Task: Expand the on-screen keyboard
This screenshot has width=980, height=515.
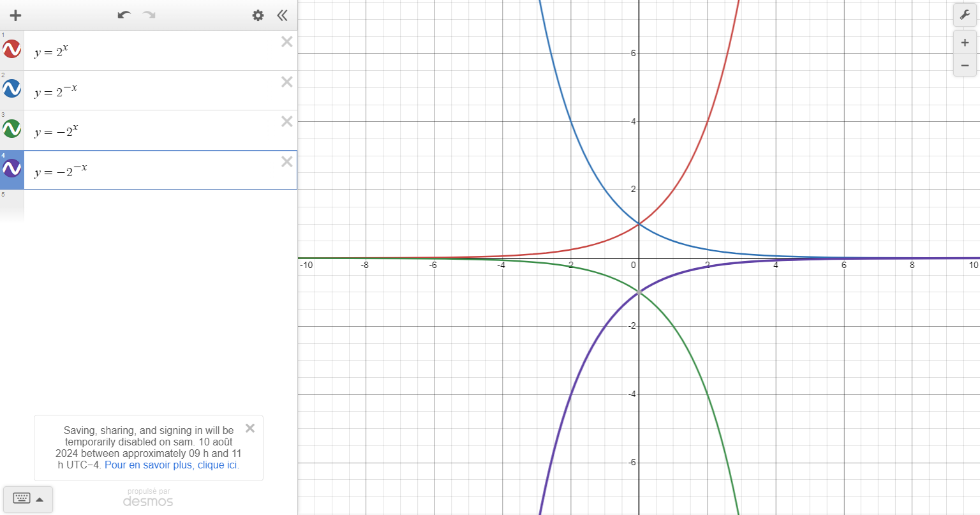Action: (x=28, y=499)
